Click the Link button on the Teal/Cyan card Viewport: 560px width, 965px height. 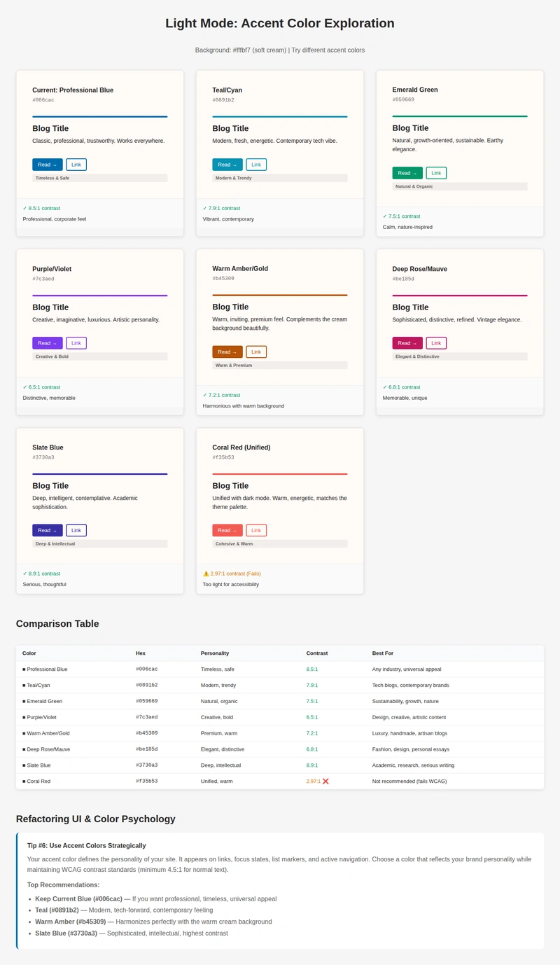click(x=256, y=164)
